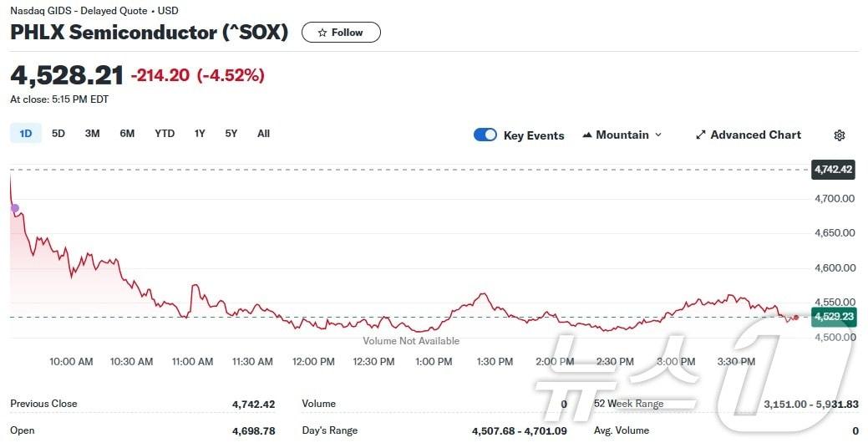Expand the Mountain chart type dropdown
The height and width of the screenshot is (448, 868).
tap(658, 135)
